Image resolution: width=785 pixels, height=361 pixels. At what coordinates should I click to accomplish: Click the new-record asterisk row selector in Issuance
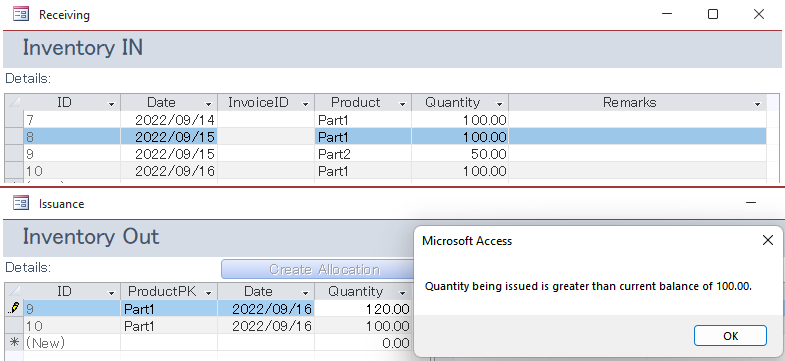14,342
